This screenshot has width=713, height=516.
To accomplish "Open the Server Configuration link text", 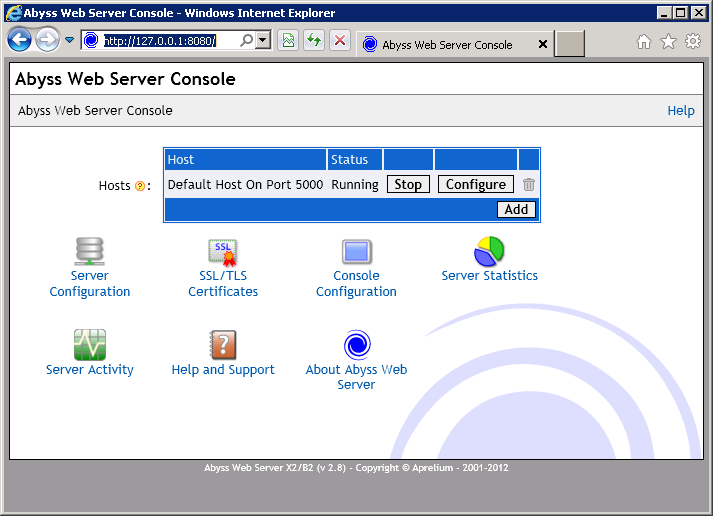I will point(90,284).
